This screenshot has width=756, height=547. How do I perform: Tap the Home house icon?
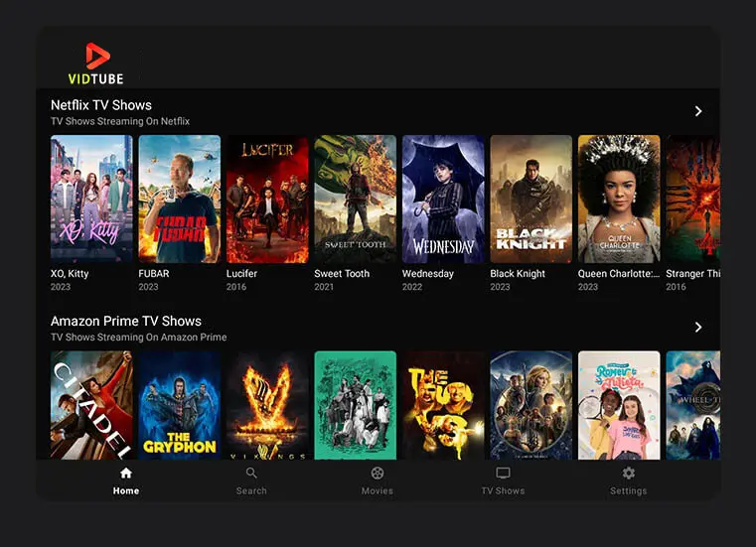point(126,473)
